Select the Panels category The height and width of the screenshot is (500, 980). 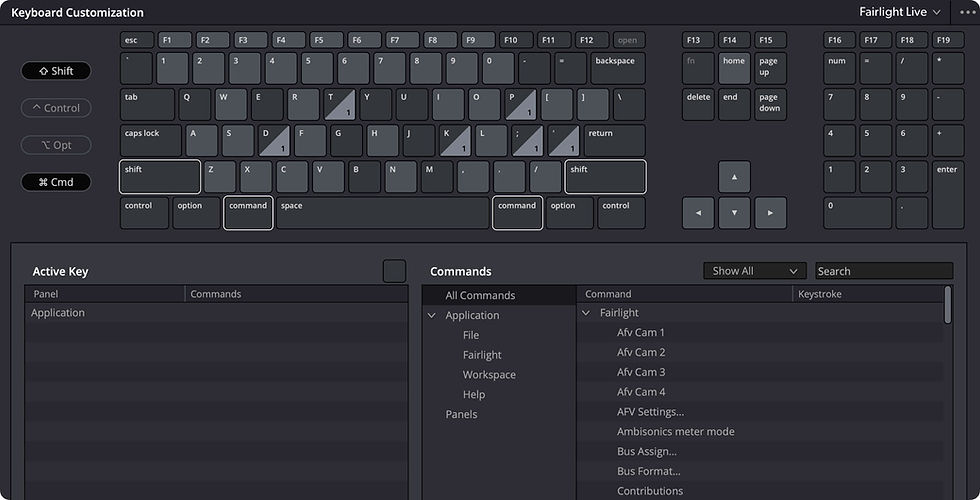461,414
